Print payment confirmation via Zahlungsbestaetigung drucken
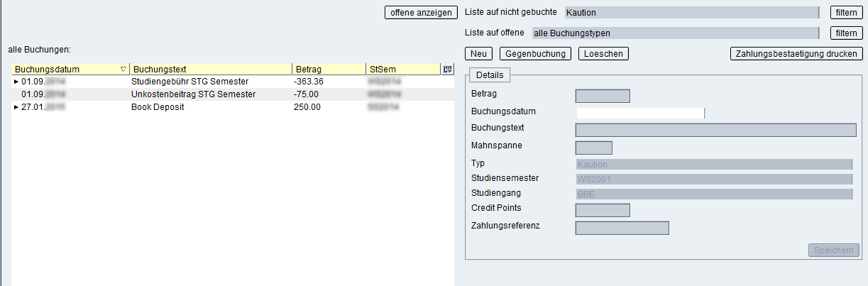This screenshot has height=286, width=868. point(796,54)
